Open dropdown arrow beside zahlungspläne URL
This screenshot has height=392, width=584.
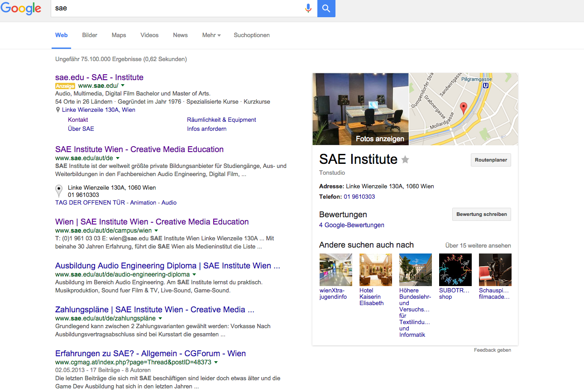(160, 318)
